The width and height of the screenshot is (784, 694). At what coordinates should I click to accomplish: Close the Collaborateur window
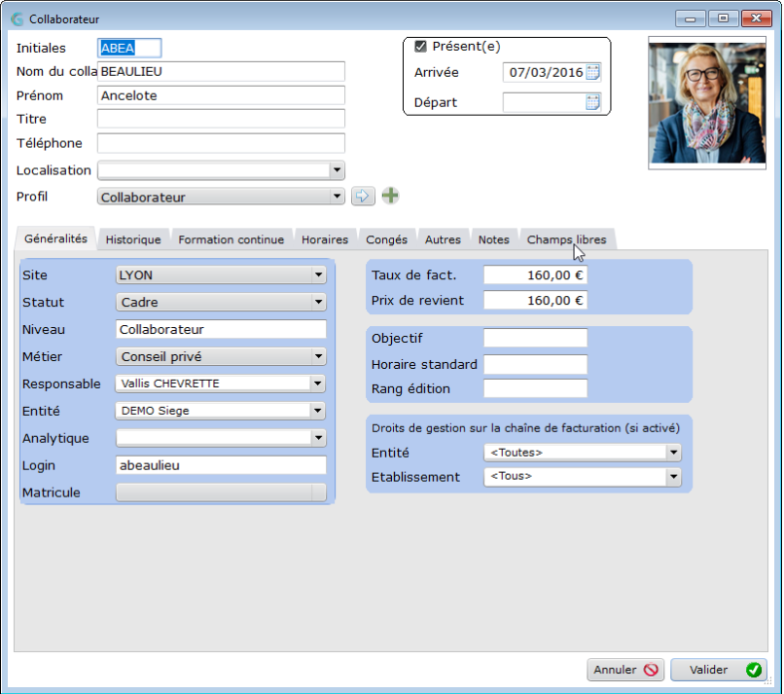[x=756, y=18]
